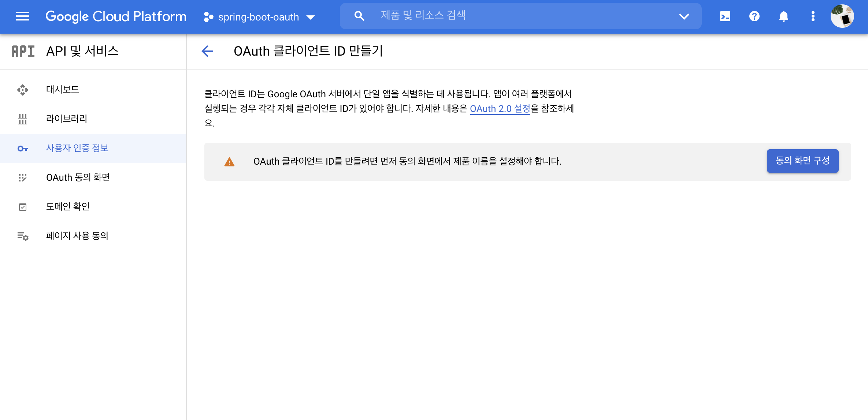Open the hamburger navigation menu
This screenshot has height=420, width=868.
coord(23,16)
